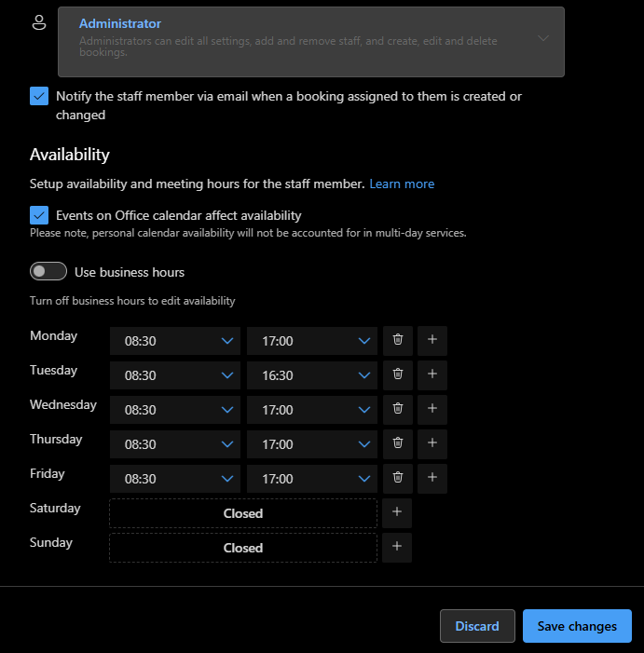Add availability hours for Sunday
Screen dimensions: 644x653
click(397, 548)
